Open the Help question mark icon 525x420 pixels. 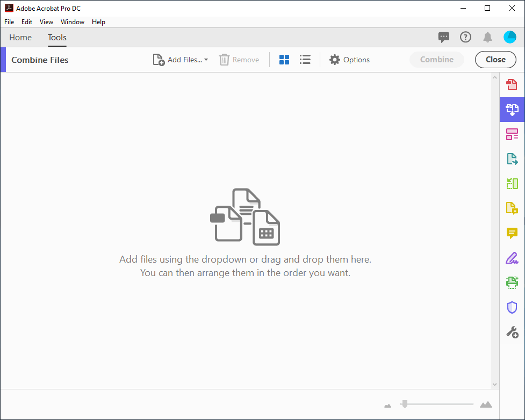[x=465, y=37]
